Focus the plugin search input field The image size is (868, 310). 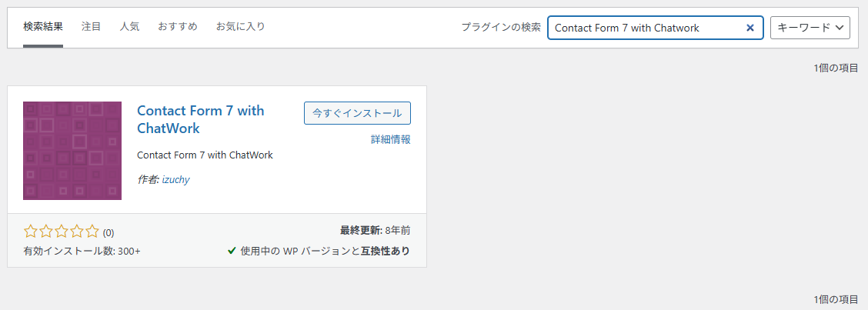tap(646, 28)
